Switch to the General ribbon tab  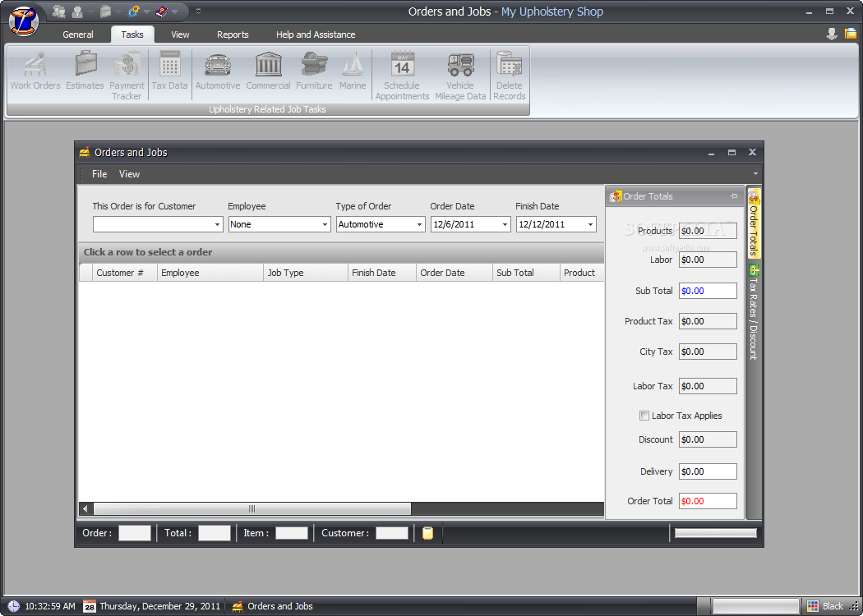[78, 34]
